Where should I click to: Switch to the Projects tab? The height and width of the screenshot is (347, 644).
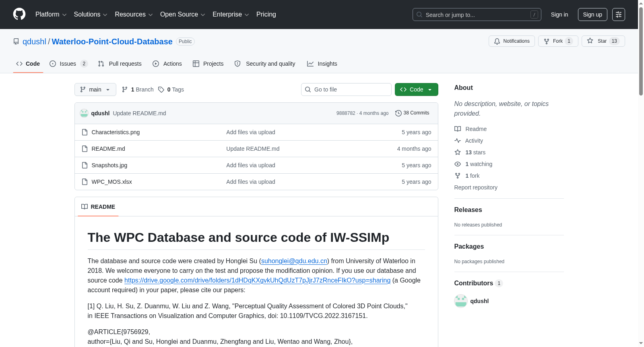(208, 64)
